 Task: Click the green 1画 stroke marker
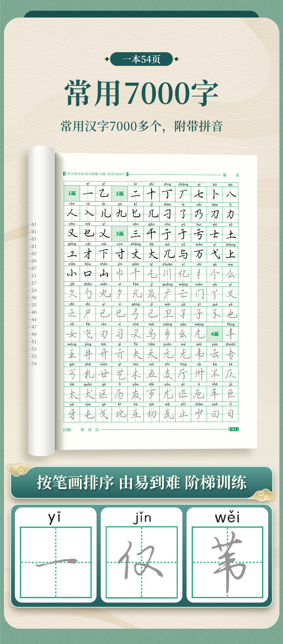[x=72, y=194]
